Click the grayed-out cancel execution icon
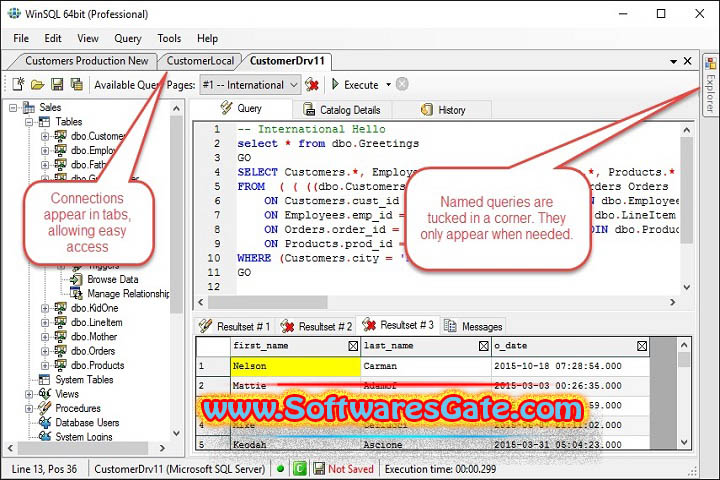720x480 pixels. pyautogui.click(x=402, y=84)
